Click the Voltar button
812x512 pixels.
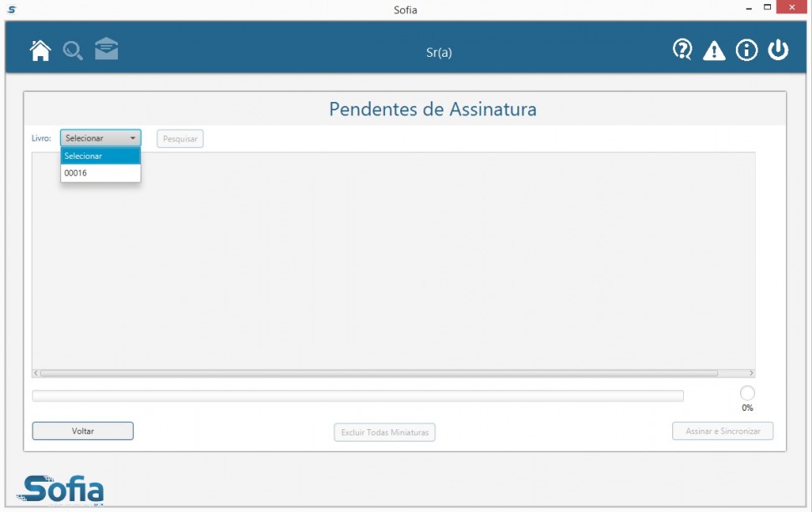click(83, 431)
